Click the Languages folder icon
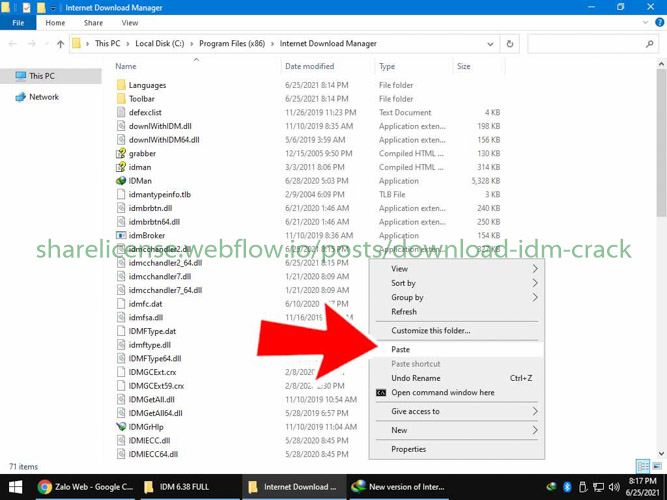The image size is (667, 500). click(121, 85)
